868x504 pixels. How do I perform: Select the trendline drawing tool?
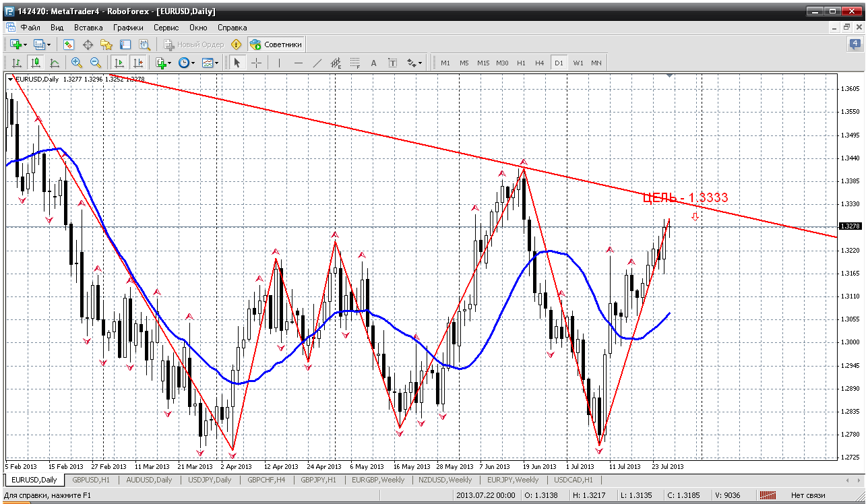pos(317,63)
